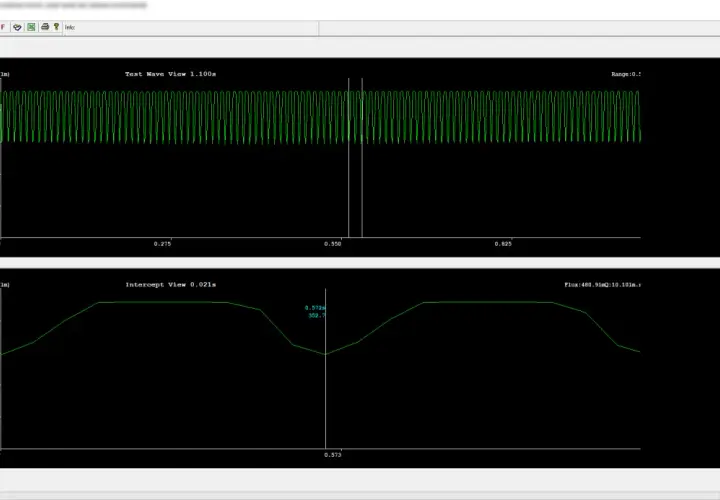Click the printer icon in toolbar
Image resolution: width=720 pixels, height=500 pixels.
[45, 27]
